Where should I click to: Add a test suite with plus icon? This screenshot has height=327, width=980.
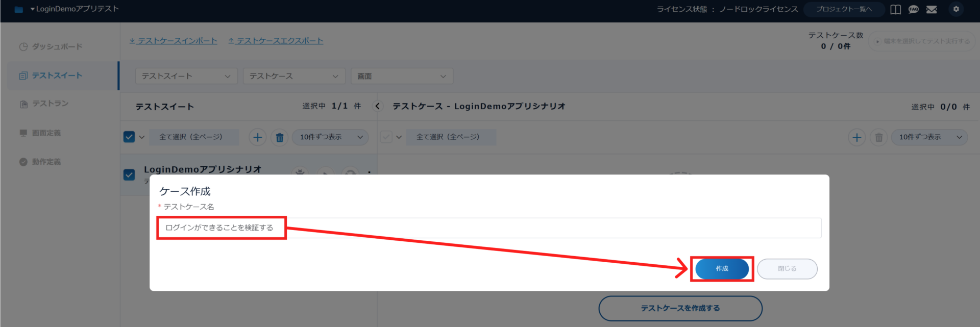point(258,137)
